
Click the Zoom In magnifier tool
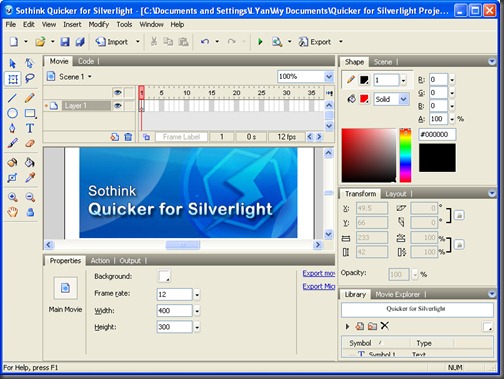click(13, 197)
